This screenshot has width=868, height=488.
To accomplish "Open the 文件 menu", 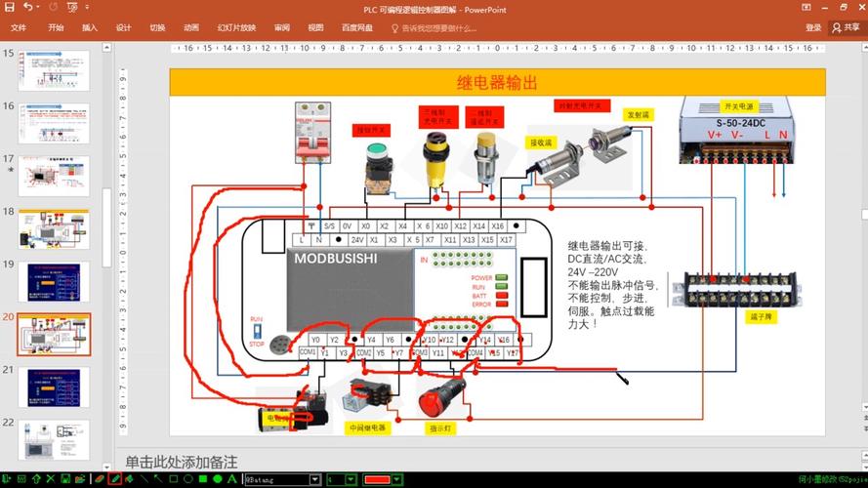I will point(19,28).
